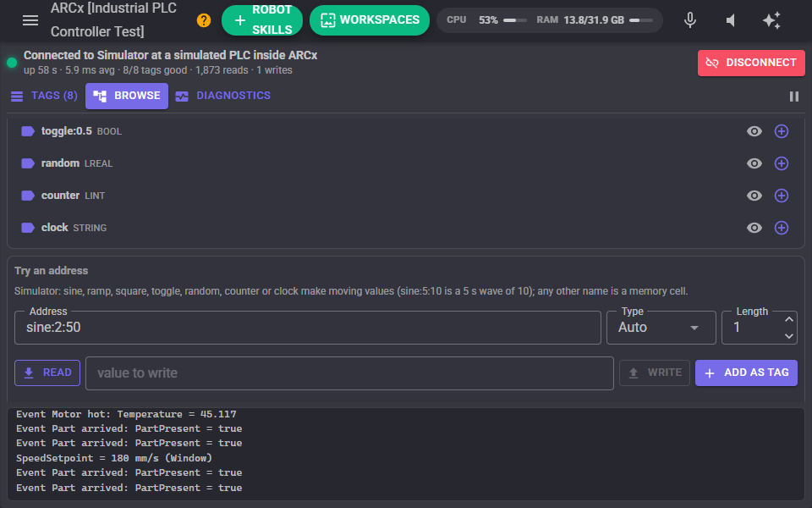Toggle watch eye for clock tag
812x508 pixels.
(x=754, y=228)
